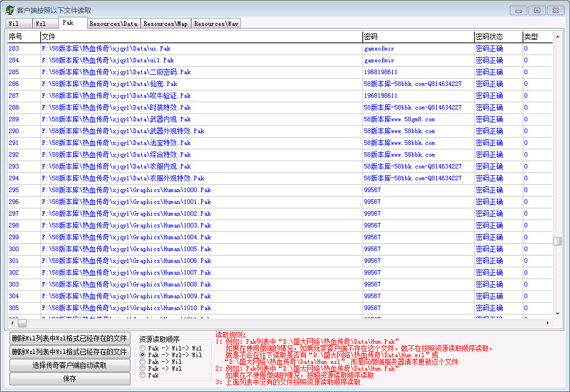
Task: Click vertical scrollbar down arrow
Action: 557,314
